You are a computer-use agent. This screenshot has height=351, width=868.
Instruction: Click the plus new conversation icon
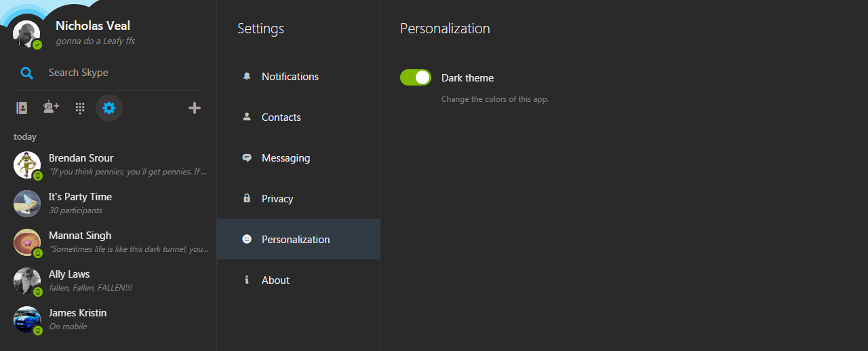195,108
